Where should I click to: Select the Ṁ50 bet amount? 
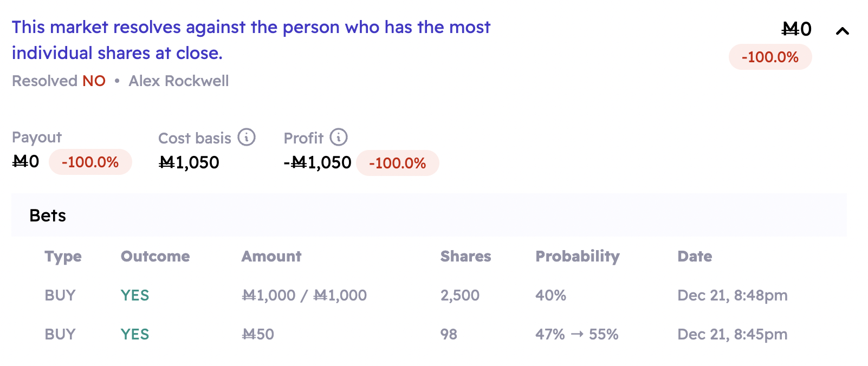(x=257, y=335)
